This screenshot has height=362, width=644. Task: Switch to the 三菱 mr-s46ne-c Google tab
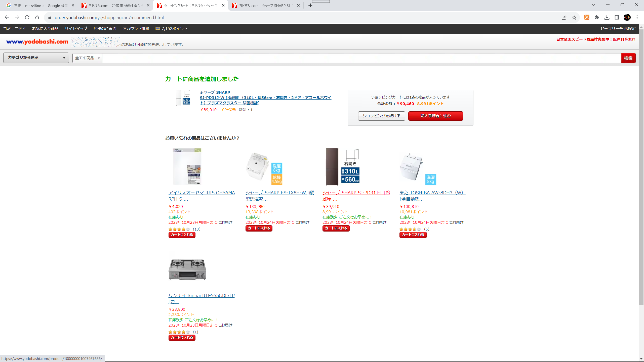(x=40, y=5)
